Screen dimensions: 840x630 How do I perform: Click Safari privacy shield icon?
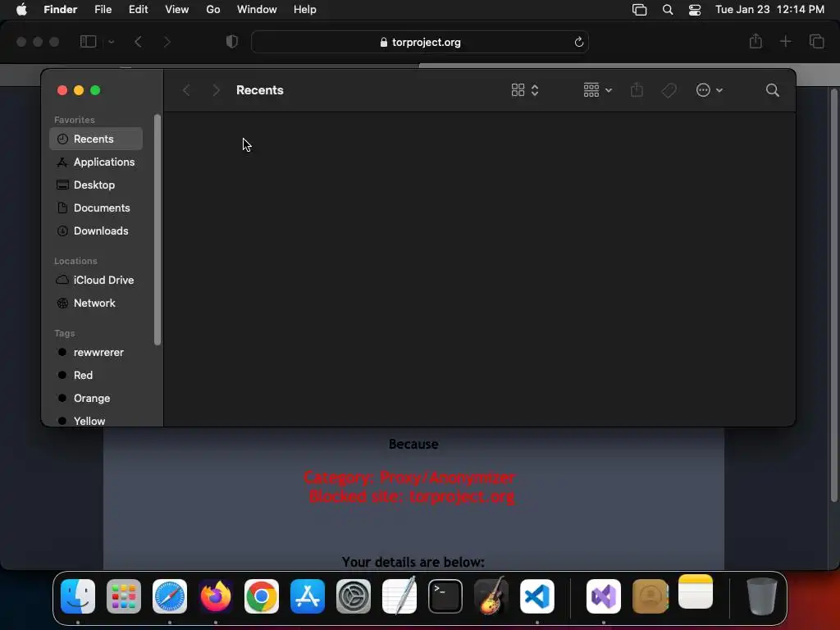232,42
